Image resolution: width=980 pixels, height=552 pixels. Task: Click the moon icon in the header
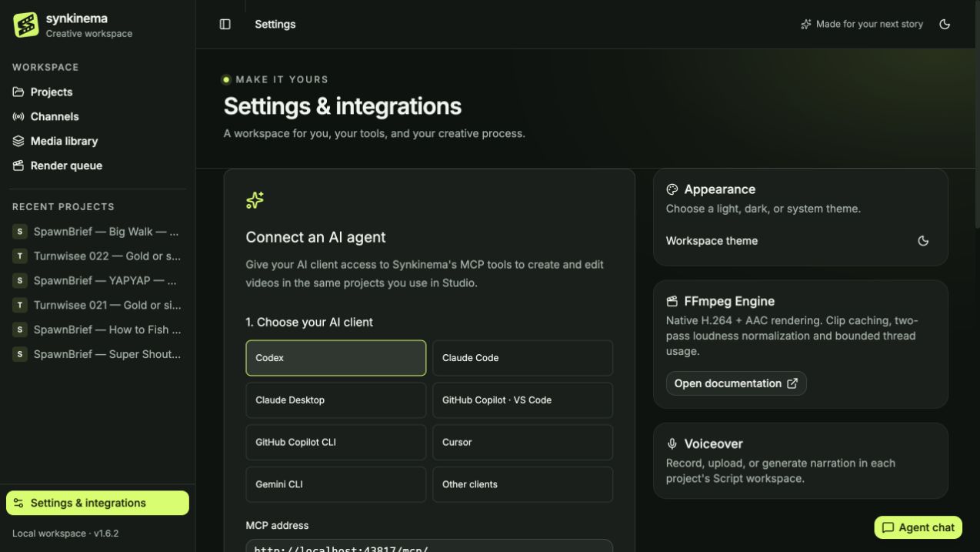click(945, 24)
